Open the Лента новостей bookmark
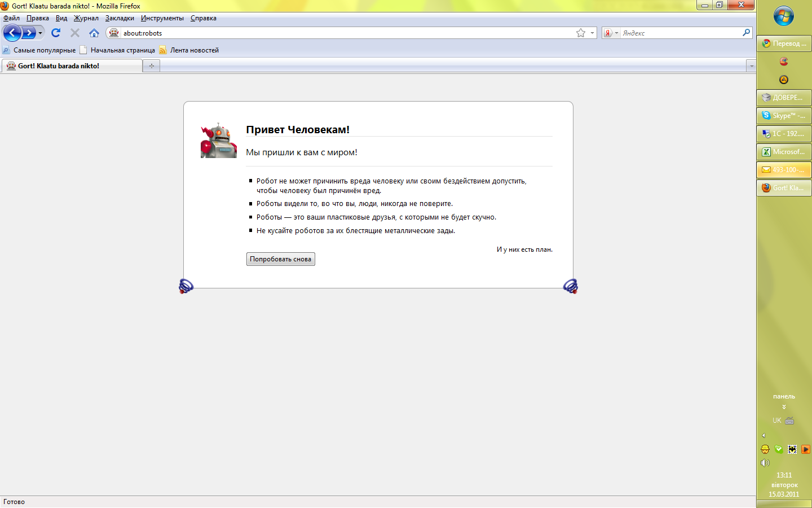The height and width of the screenshot is (508, 812). 194,50
